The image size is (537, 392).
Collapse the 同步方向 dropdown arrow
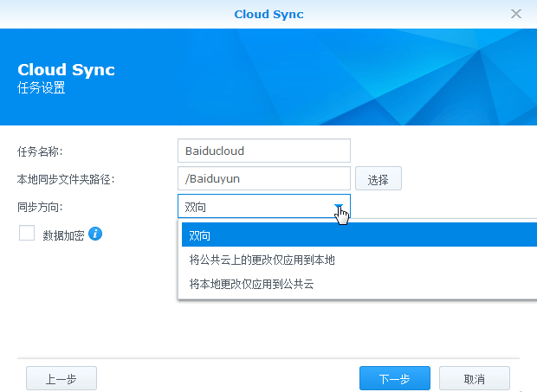point(340,207)
